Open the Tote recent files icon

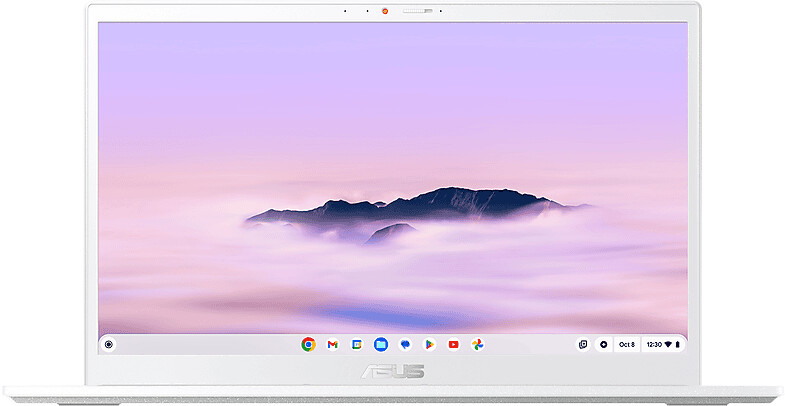(583, 344)
